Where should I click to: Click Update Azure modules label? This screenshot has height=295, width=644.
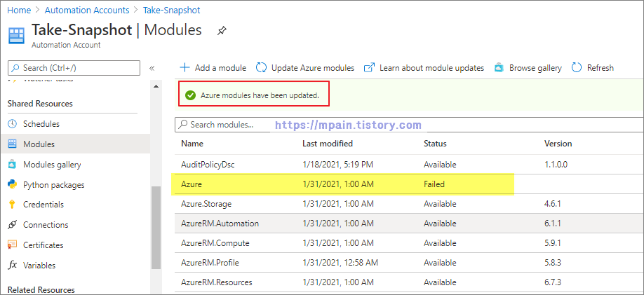coord(313,68)
